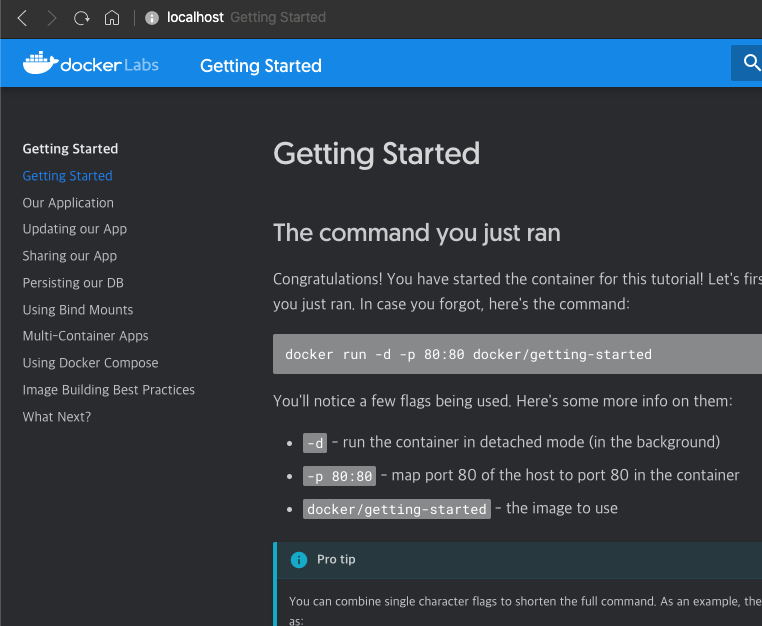Open the browser home icon
Viewport: 762px width, 626px height.
coord(112,18)
